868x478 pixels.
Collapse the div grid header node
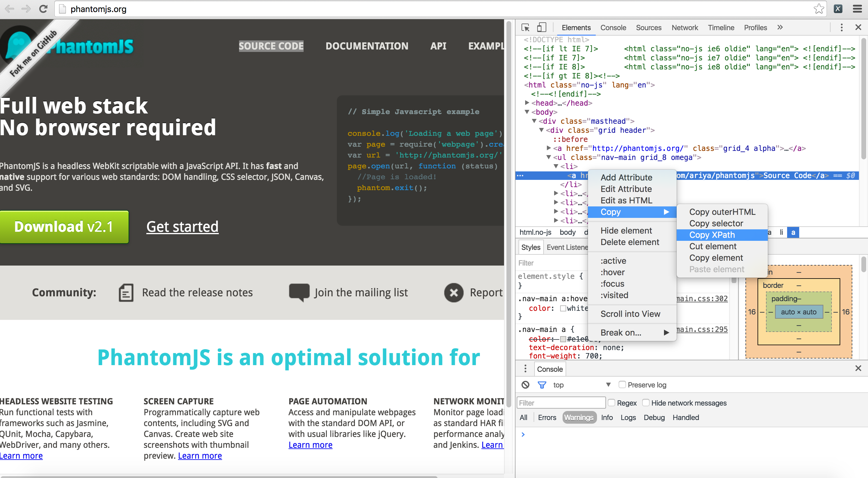coord(541,130)
